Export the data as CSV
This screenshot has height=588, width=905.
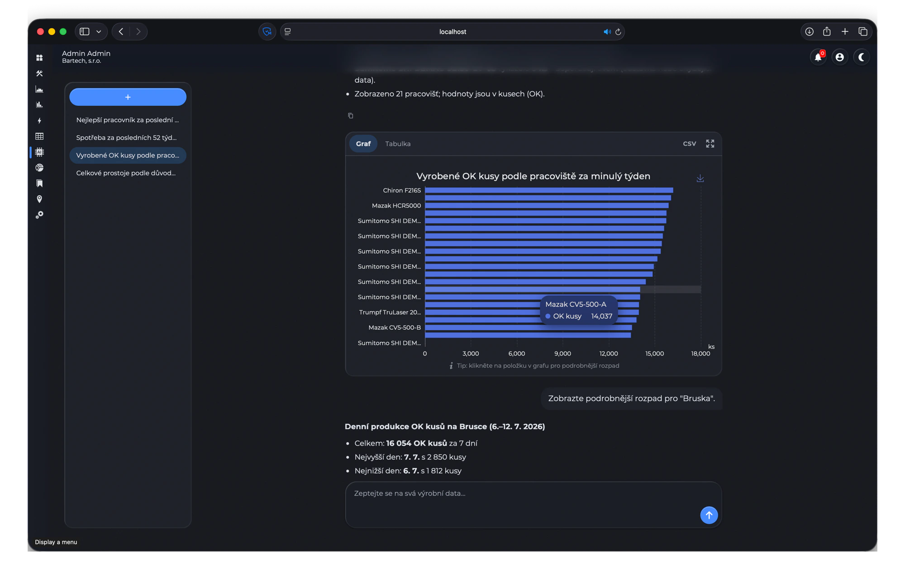click(x=689, y=143)
